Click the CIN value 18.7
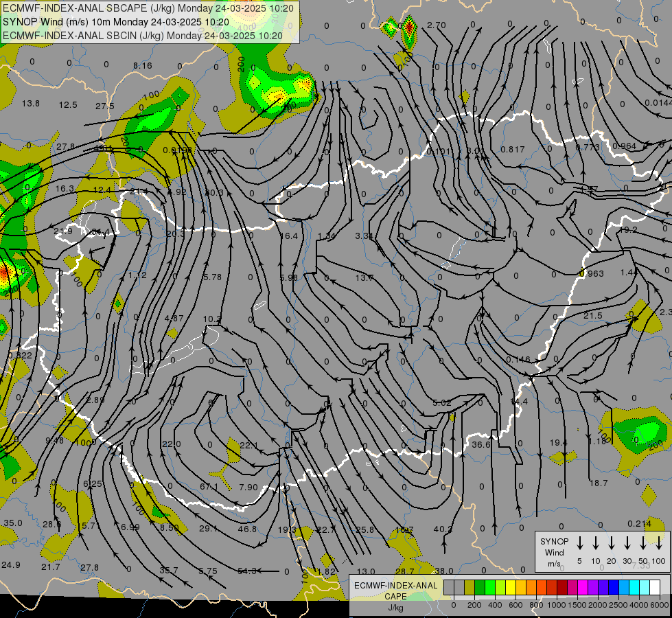 [599, 483]
